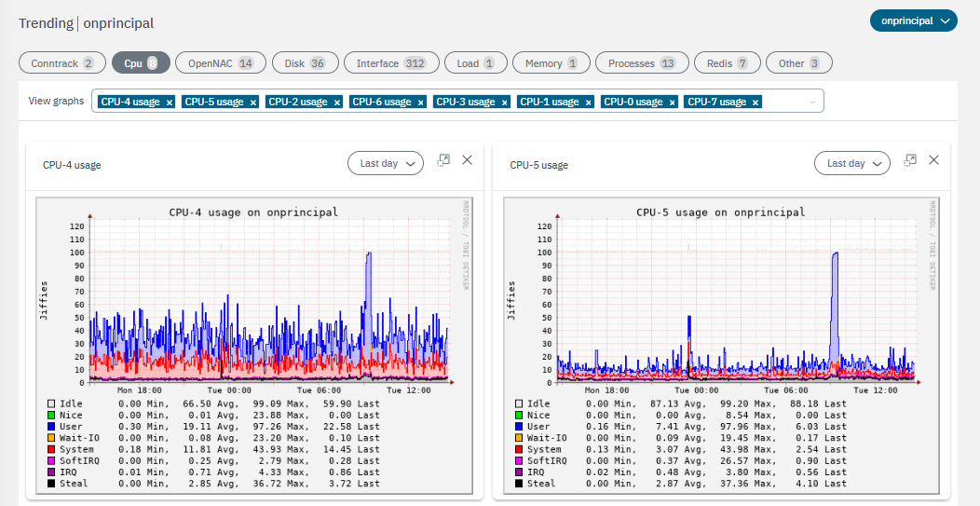Remove the CPU-5 usage tag
This screenshot has height=506, width=980.
tap(252, 103)
